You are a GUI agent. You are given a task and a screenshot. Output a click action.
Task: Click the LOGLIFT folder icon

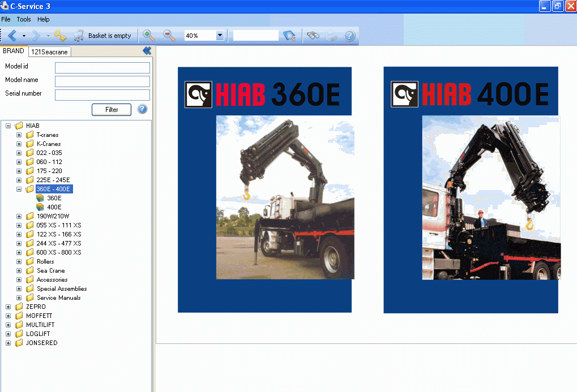pyautogui.click(x=19, y=334)
